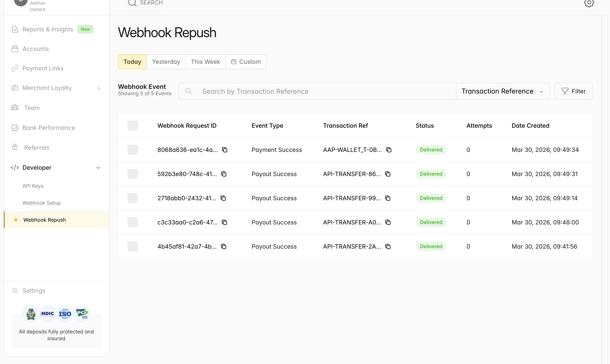This screenshot has width=610, height=364.
Task: Open the Transaction Reference dropdown
Action: coord(503,91)
